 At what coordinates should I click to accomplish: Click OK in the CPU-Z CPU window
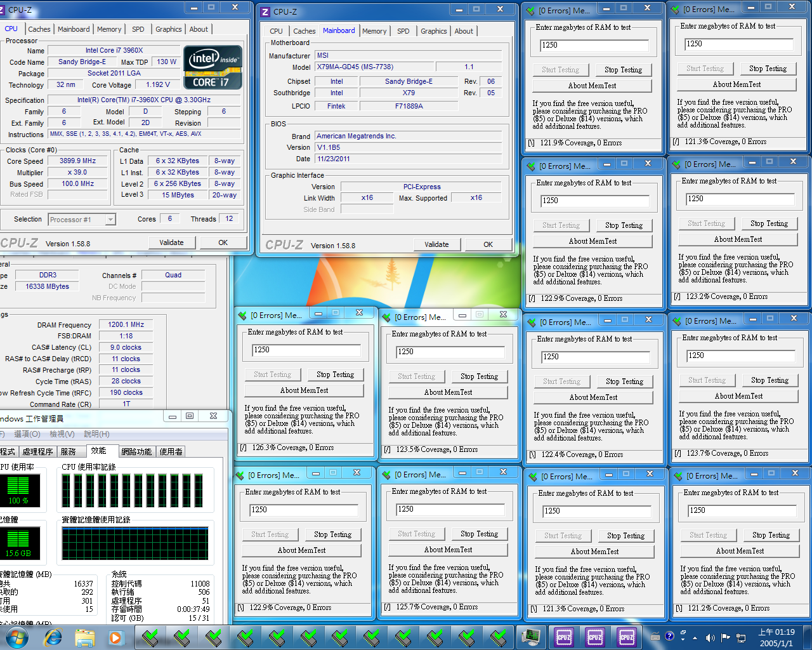point(223,242)
